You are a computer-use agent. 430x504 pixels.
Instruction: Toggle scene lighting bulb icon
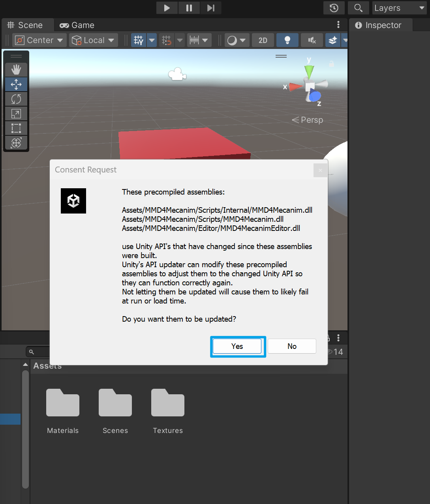pos(287,40)
